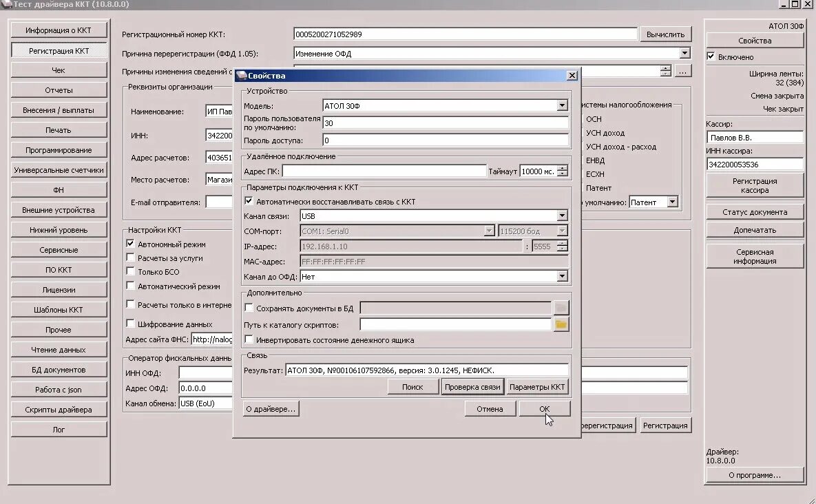Click the Адрес ПК input field
This screenshot has height=504, width=816.
tap(384, 171)
